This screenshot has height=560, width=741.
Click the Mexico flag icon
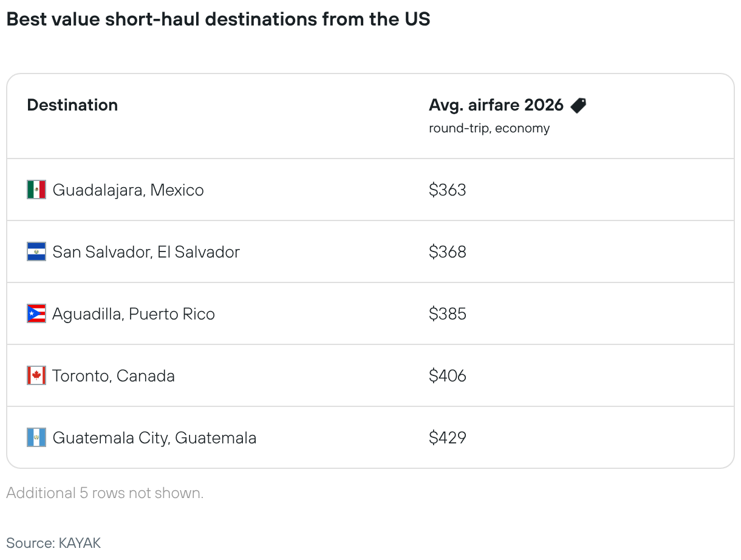tap(36, 190)
